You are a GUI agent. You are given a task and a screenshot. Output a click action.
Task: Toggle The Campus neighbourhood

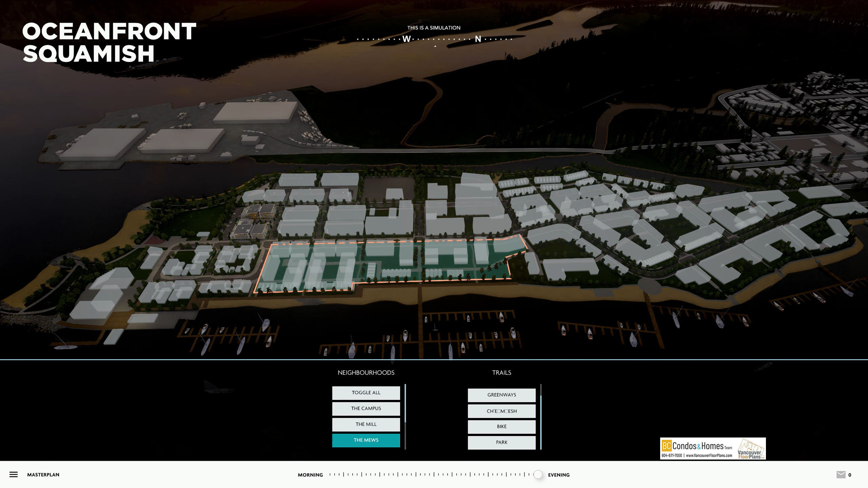pos(366,409)
